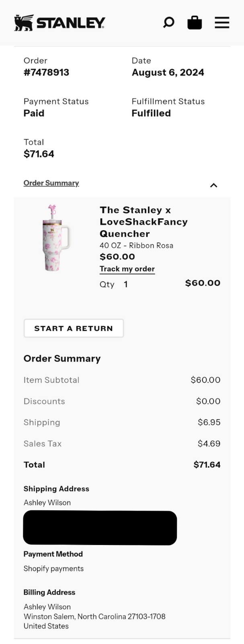Click the Fulfilled status text
The height and width of the screenshot is (644, 244).
151,113
